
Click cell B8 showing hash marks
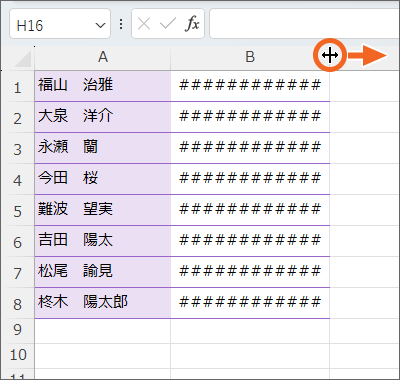coord(250,303)
